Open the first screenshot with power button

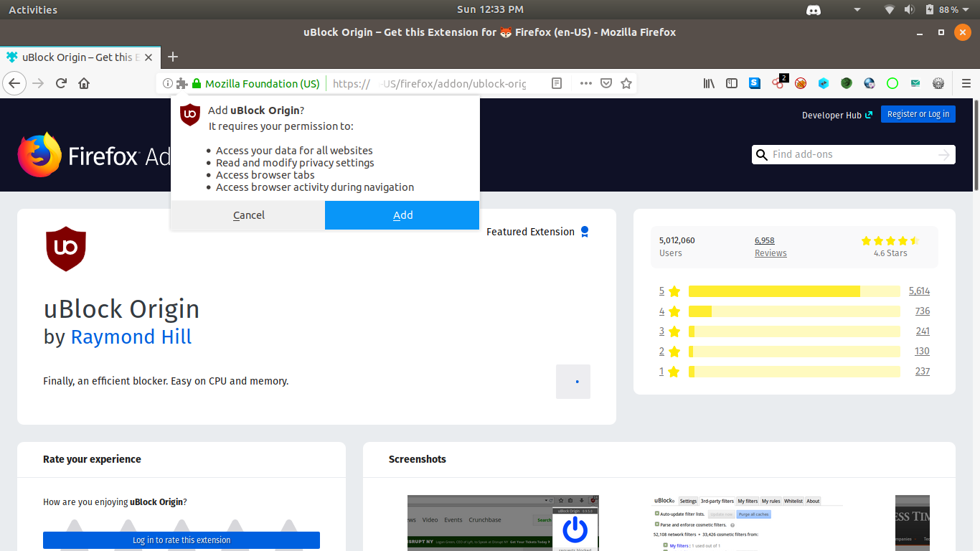click(503, 523)
